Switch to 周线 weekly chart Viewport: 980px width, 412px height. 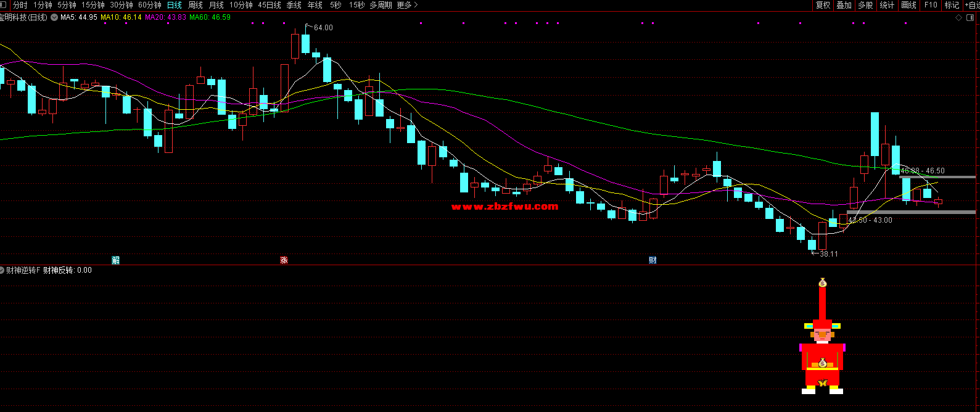click(x=196, y=5)
